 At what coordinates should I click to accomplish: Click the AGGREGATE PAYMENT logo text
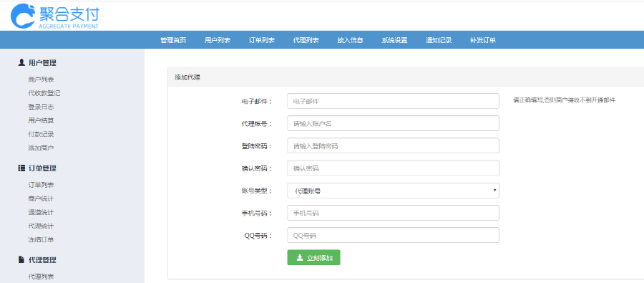click(68, 26)
